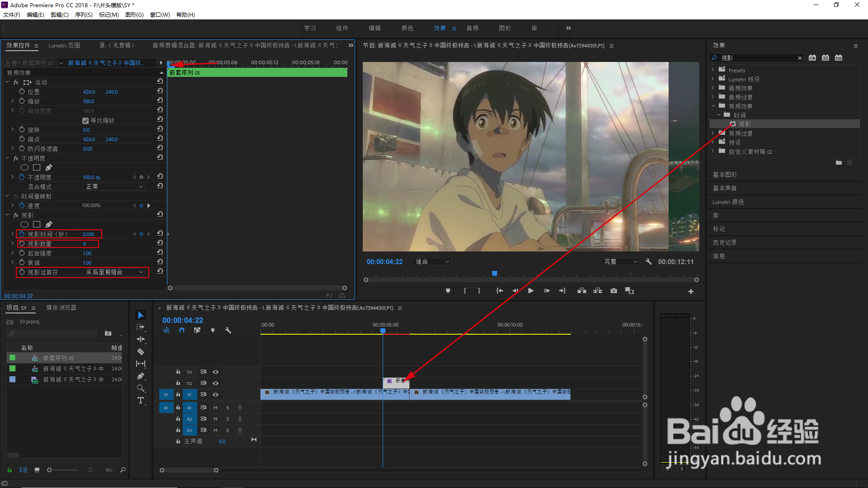Image resolution: width=868 pixels, height=488 pixels.
Task: Mute audio track A1
Action: tap(215, 407)
